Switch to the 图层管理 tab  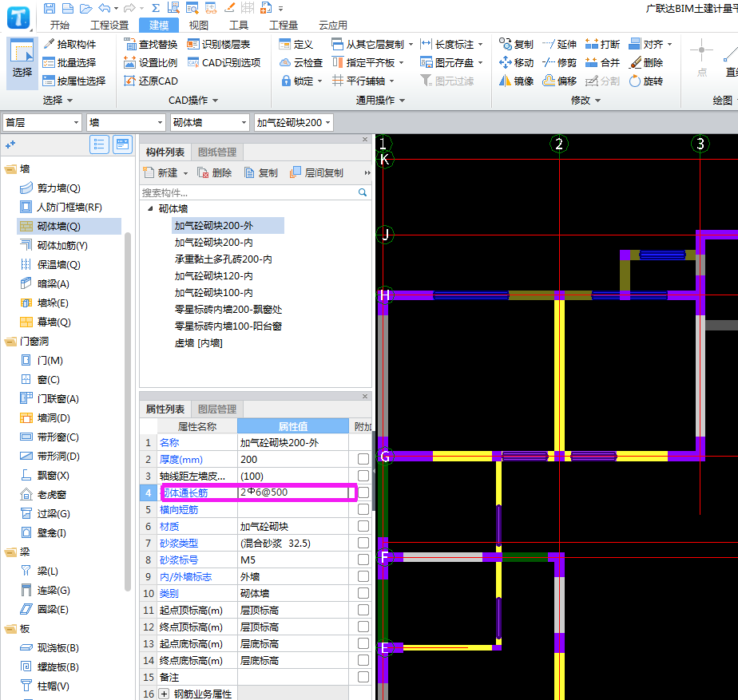tap(217, 409)
